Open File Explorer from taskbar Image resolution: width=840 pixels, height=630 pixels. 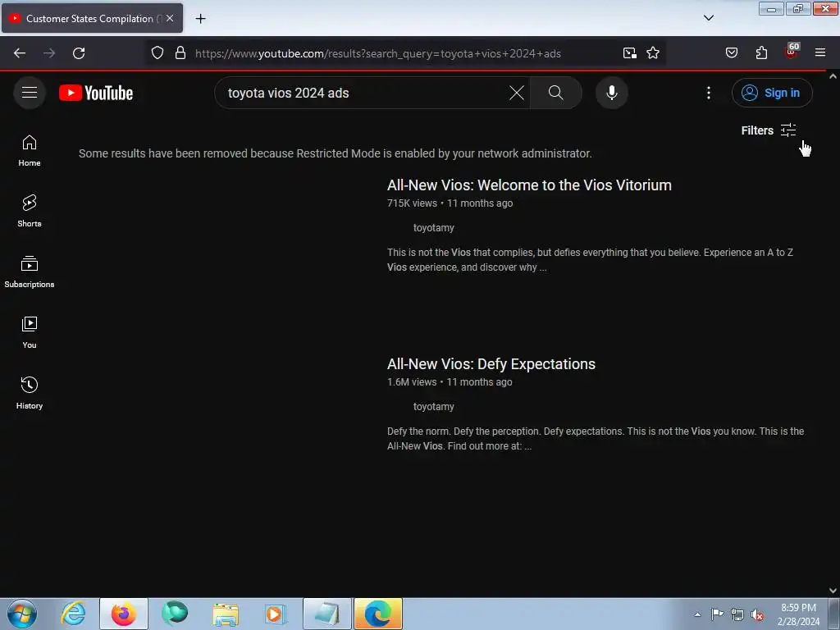click(226, 614)
